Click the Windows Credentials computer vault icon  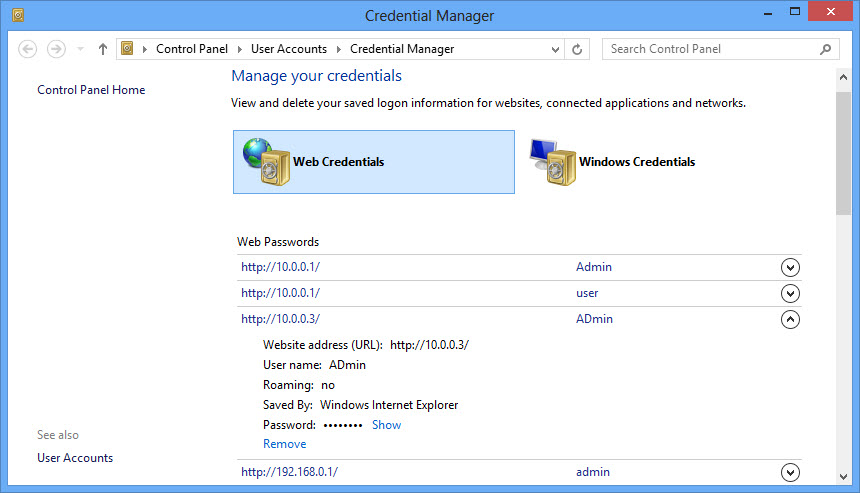[x=550, y=161]
